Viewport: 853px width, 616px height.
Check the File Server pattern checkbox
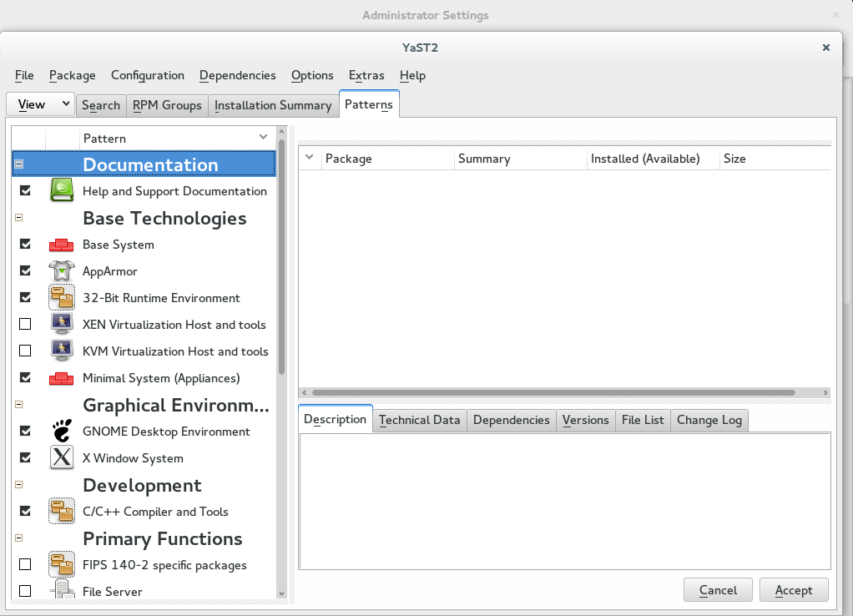(x=24, y=591)
